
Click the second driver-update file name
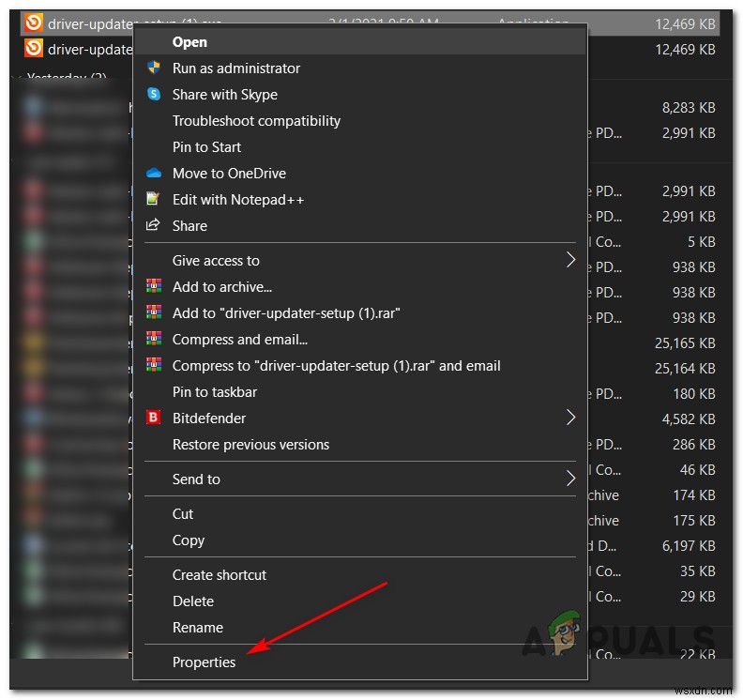coord(90,50)
